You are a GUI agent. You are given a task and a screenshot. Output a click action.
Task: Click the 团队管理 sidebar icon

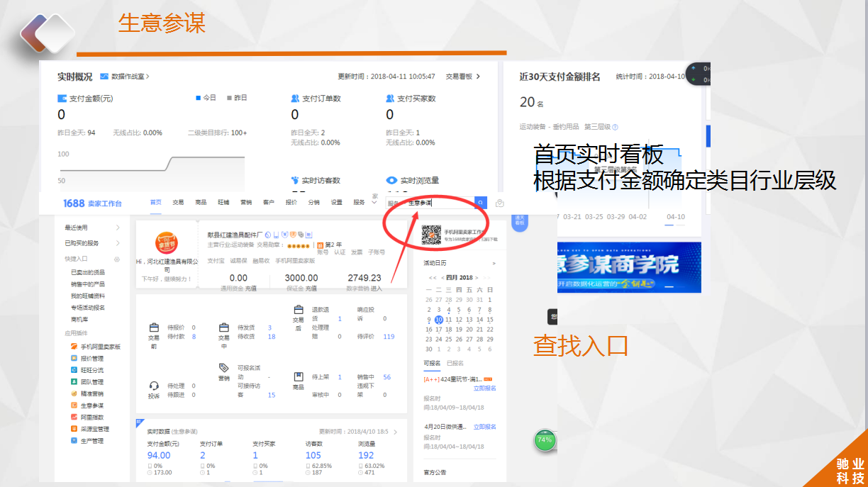(x=74, y=381)
